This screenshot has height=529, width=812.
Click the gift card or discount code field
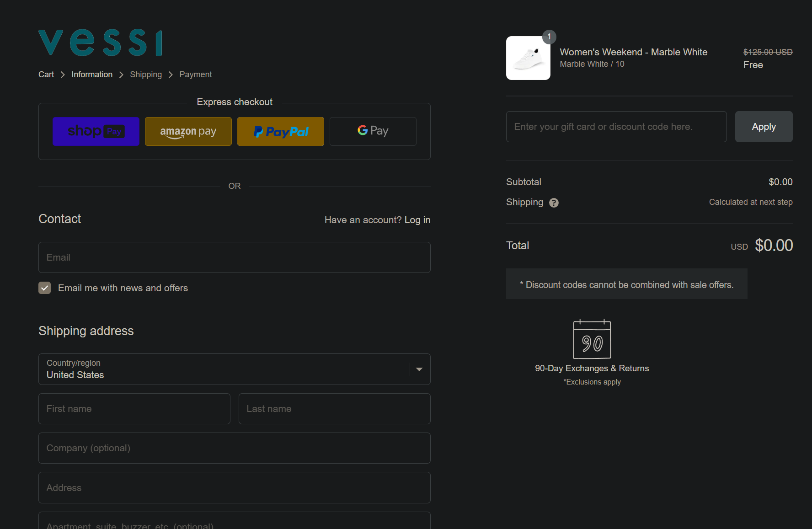point(616,127)
